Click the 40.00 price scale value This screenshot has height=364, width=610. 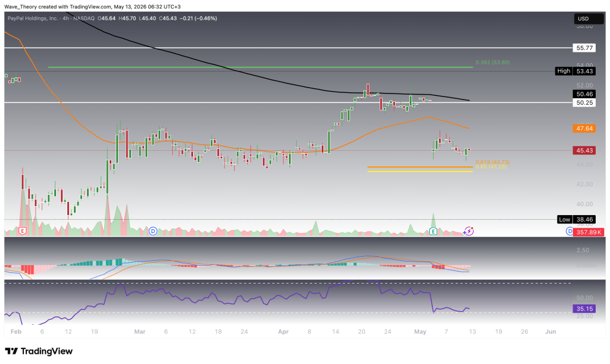(584, 204)
